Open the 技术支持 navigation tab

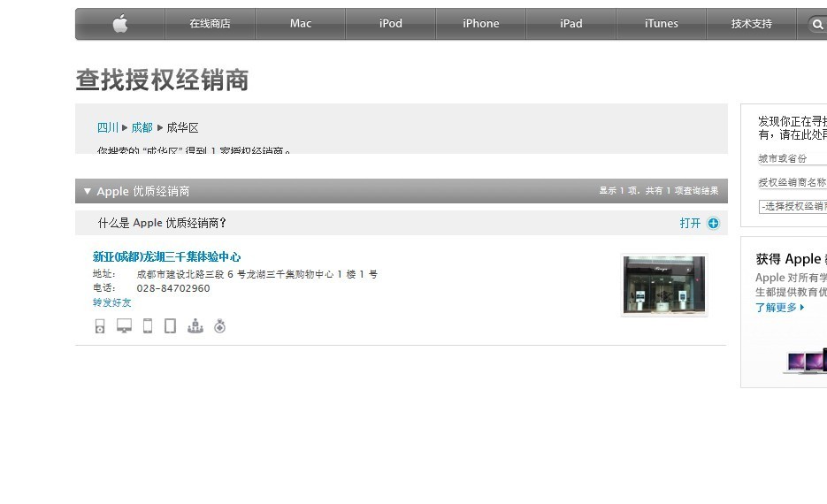[751, 24]
